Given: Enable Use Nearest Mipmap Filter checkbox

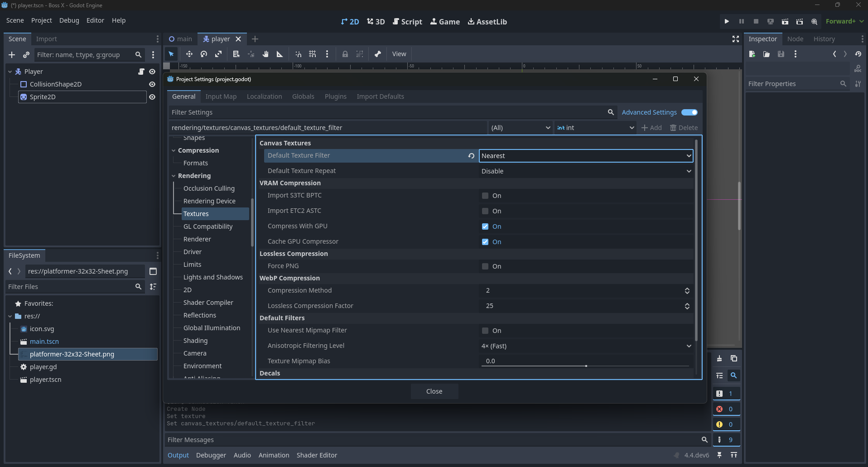Looking at the screenshot, I should coord(485,331).
